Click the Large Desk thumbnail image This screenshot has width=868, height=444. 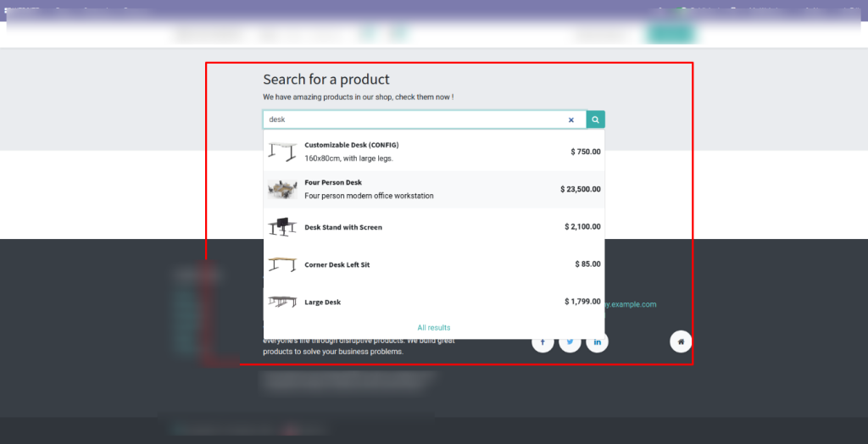pyautogui.click(x=282, y=302)
